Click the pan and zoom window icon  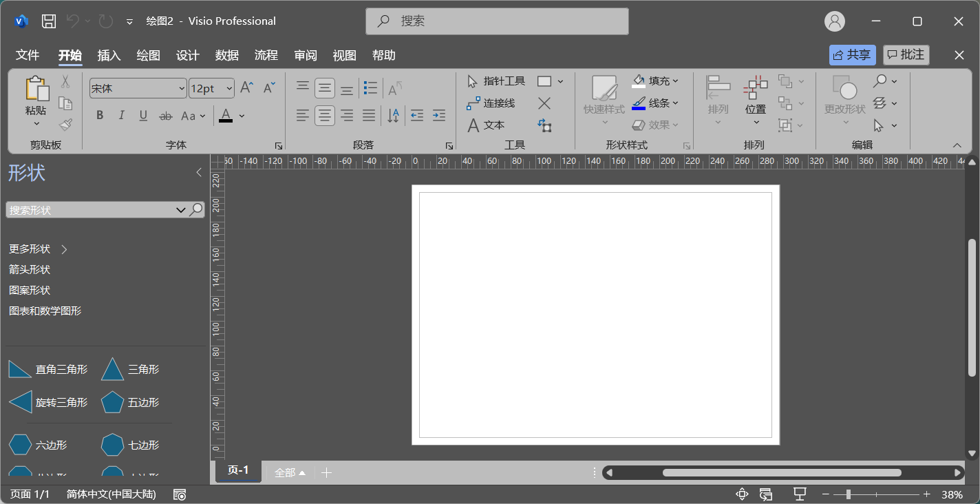742,494
